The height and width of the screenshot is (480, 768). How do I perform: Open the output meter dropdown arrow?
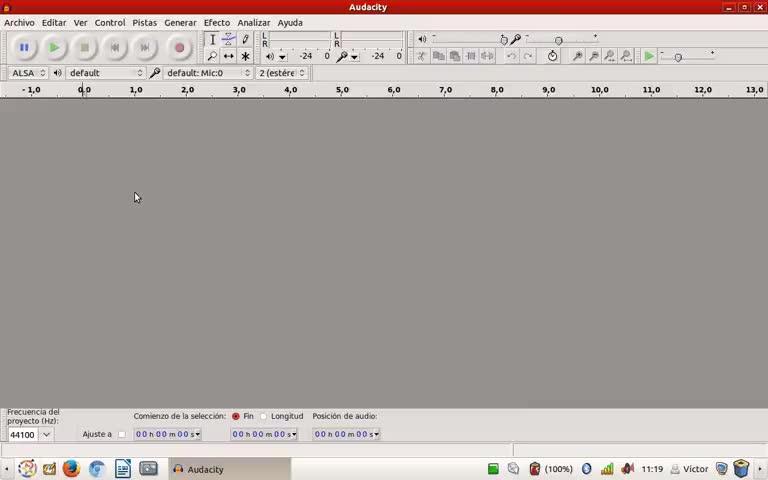283,57
